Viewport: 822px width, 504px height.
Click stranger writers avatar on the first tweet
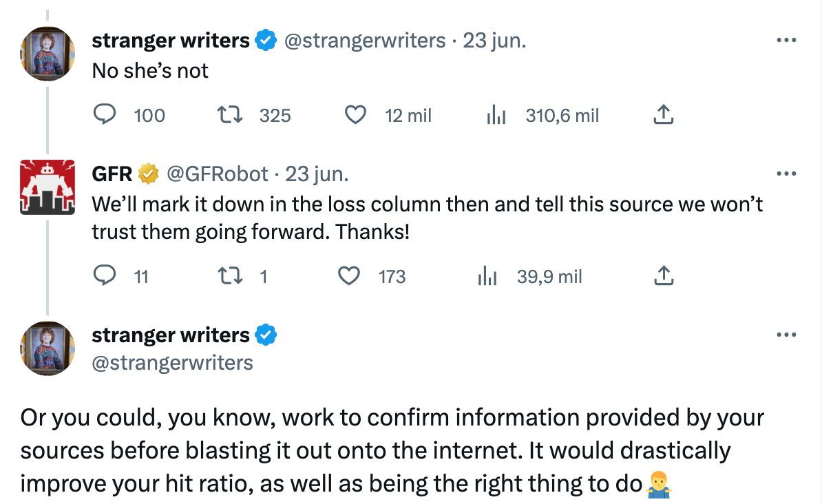pyautogui.click(x=48, y=54)
